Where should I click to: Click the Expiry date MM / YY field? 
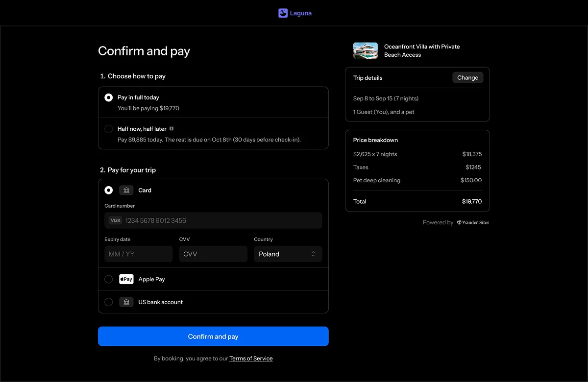click(x=138, y=254)
